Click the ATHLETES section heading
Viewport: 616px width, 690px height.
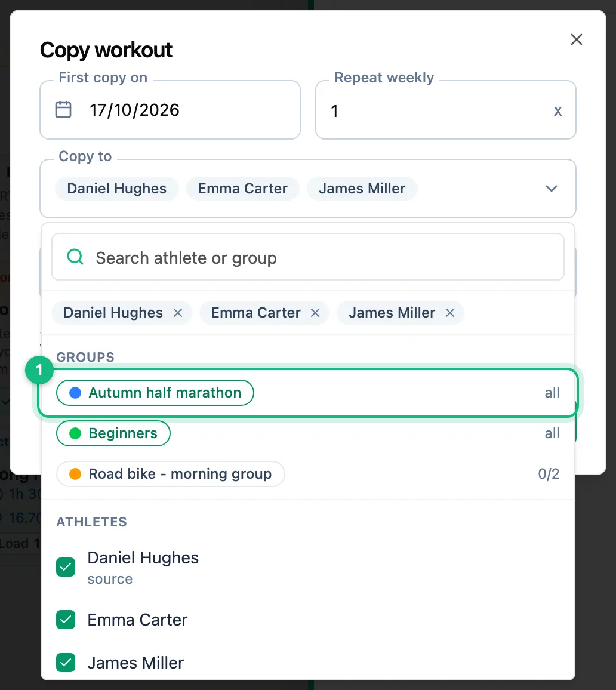91,522
